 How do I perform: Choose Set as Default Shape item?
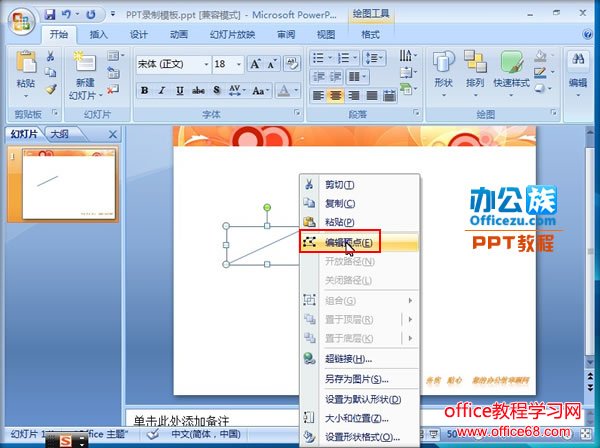(x=359, y=399)
